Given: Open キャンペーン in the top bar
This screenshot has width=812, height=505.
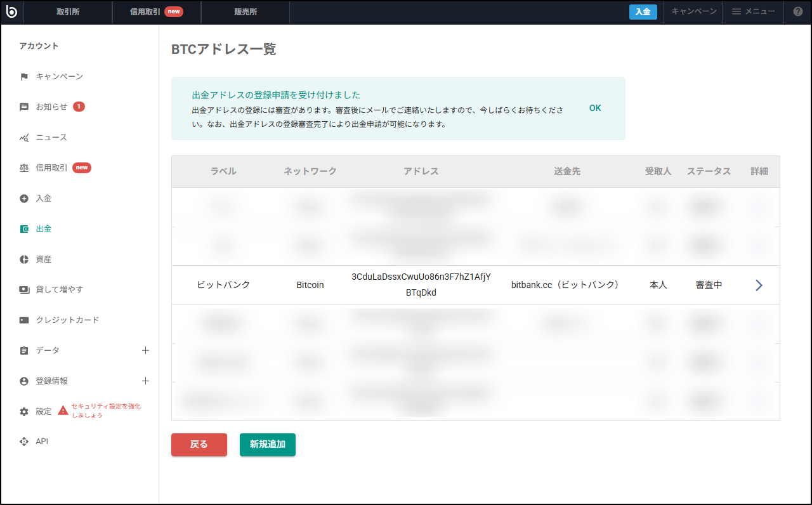Looking at the screenshot, I should 694,11.
